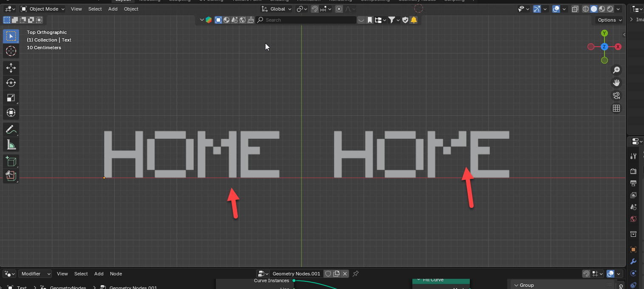The image size is (644, 289).
Task: Select the Annotate pencil tool
Action: click(x=11, y=130)
